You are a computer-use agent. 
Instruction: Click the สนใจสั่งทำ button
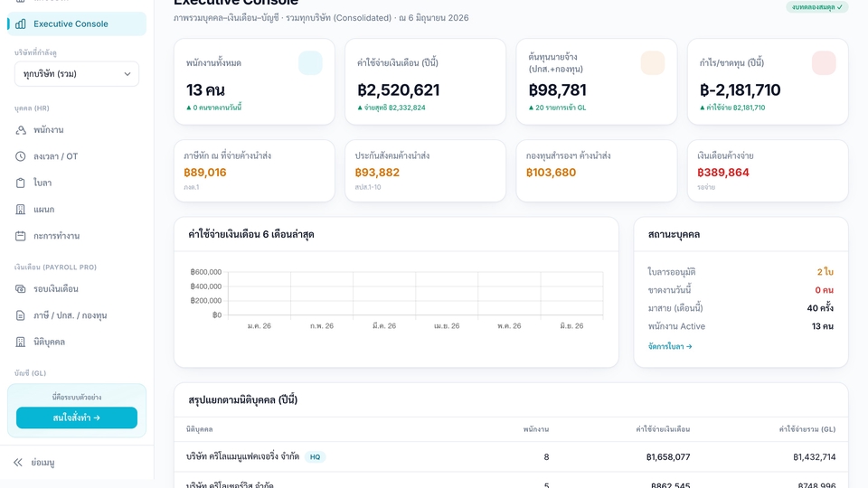76,418
